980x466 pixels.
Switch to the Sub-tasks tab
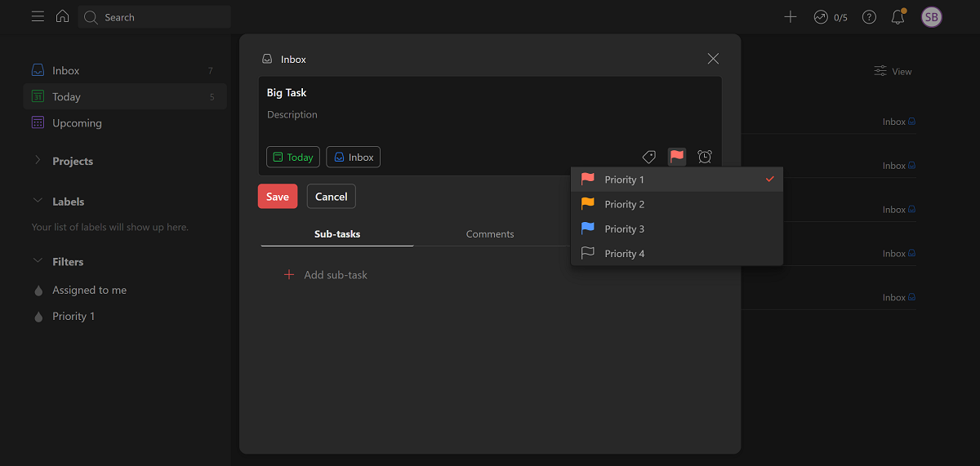(337, 233)
